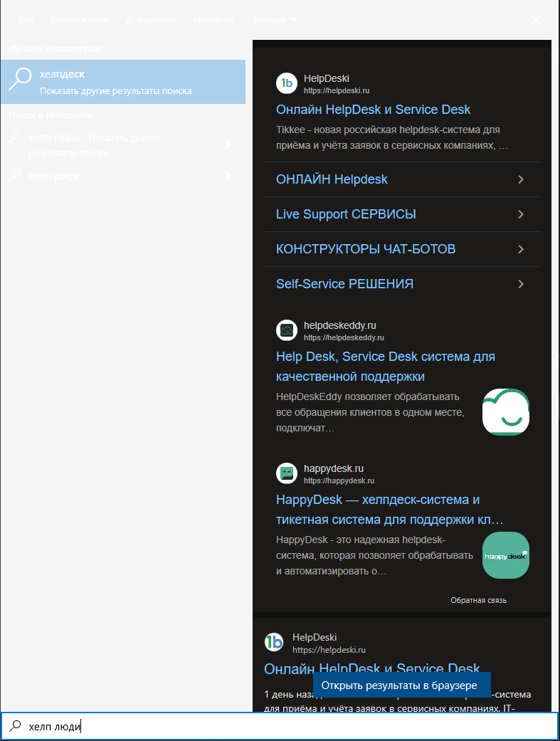
Task: Switch to the Документы tab
Action: [150, 19]
